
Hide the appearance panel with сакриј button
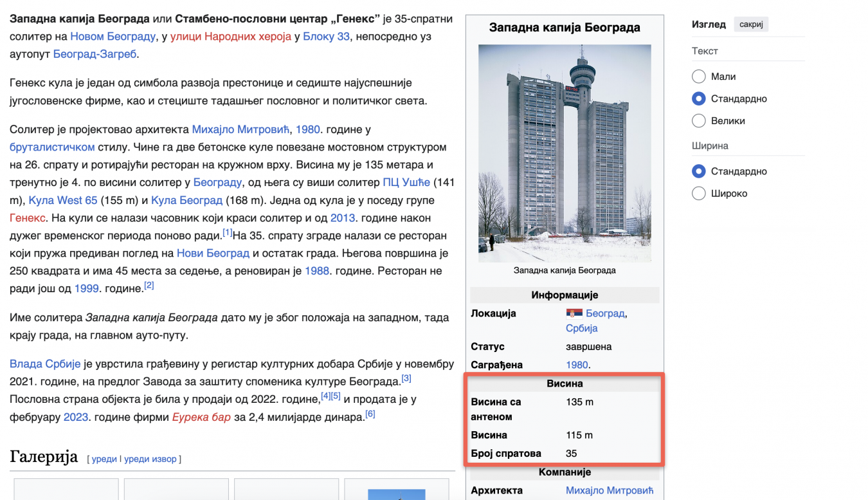750,24
